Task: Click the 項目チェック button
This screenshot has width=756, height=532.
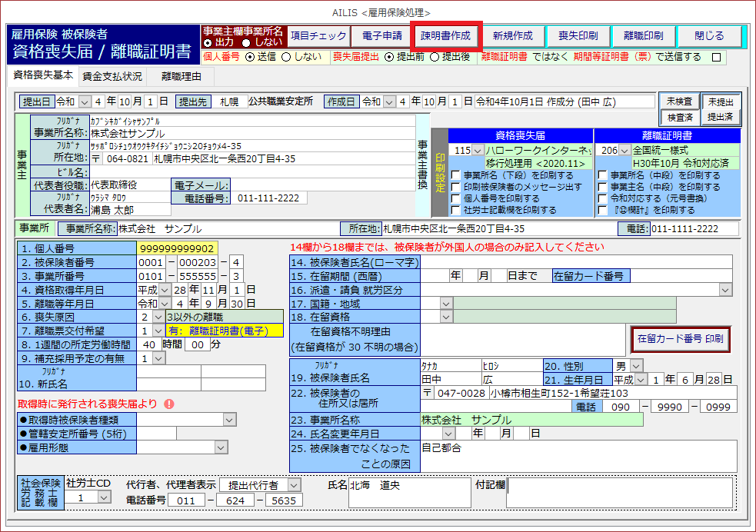Action: coord(318,36)
